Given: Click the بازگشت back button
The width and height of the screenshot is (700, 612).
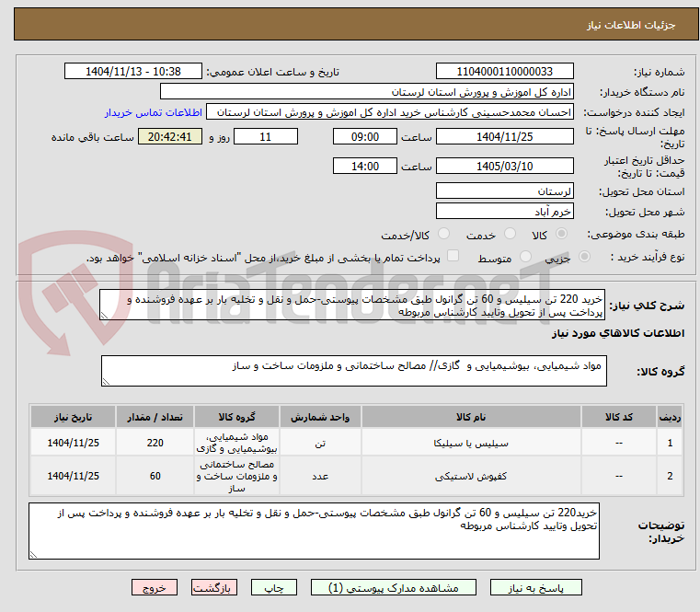Looking at the screenshot, I should click(213, 587).
